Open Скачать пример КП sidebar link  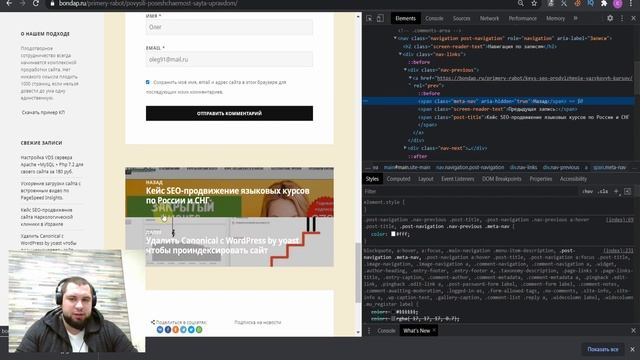(x=43, y=112)
